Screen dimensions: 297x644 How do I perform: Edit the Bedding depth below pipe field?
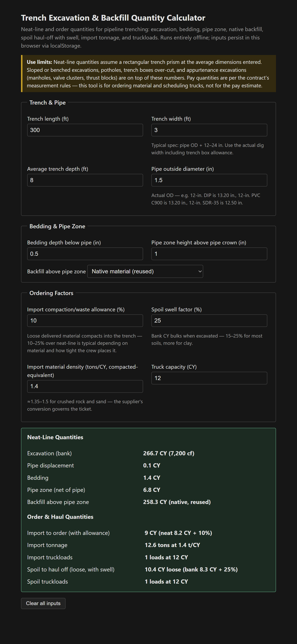click(x=85, y=254)
